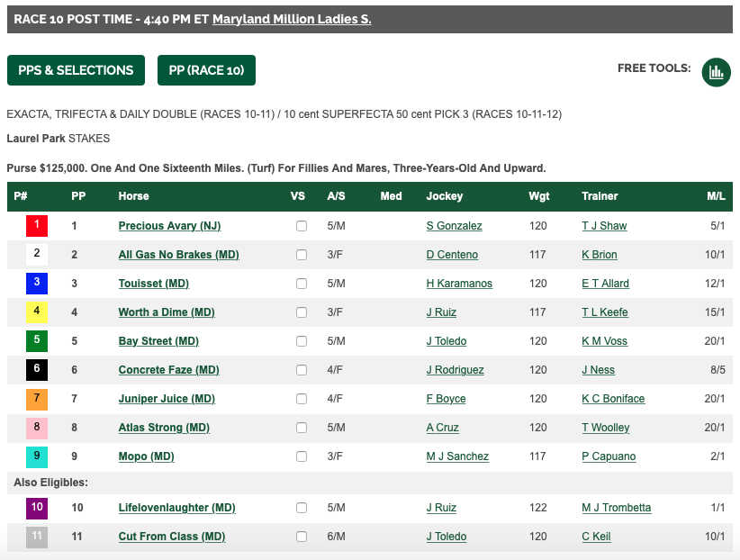
Task: Click the PP (RACE 10) button
Action: (206, 70)
